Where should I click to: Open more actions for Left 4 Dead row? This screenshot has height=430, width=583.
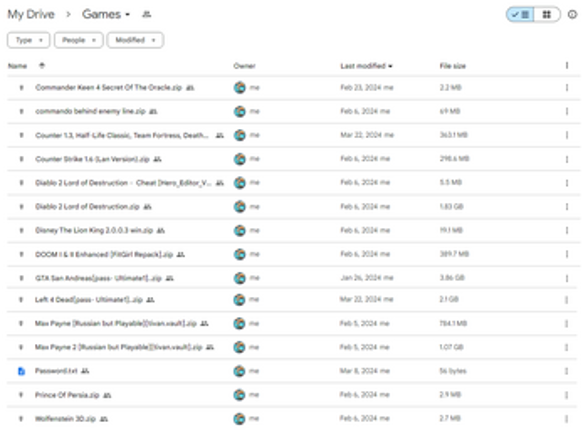pyautogui.click(x=567, y=300)
